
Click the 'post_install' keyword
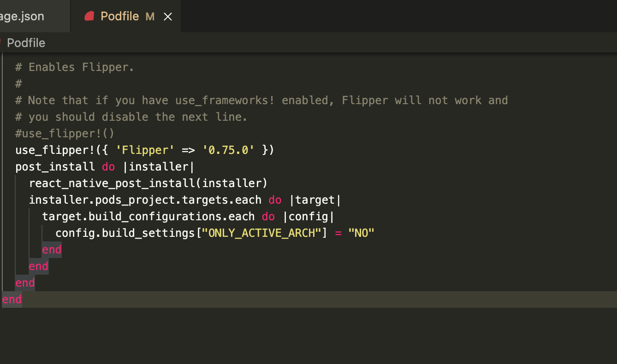coord(55,167)
